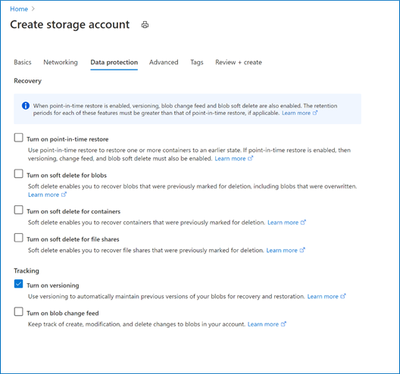
Task: Click Learn more under soft delete for blobs
Action: (47, 195)
